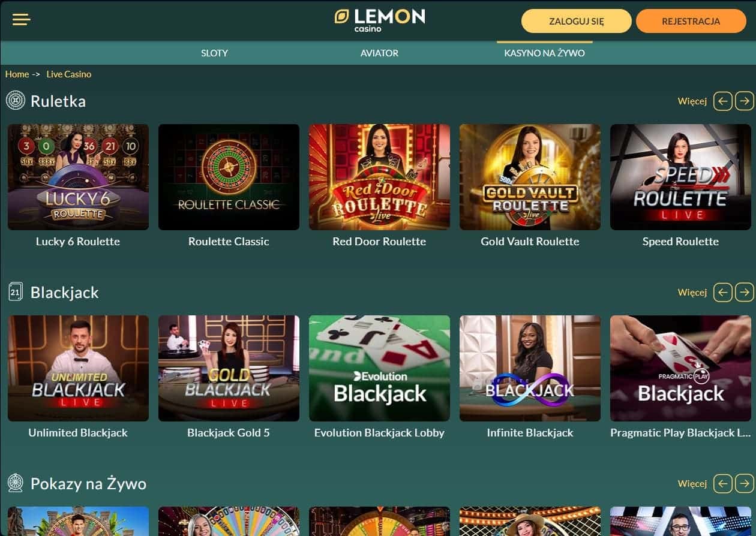Switch to the SLOTY tab
Viewport: 756px width, 536px height.
tap(214, 53)
